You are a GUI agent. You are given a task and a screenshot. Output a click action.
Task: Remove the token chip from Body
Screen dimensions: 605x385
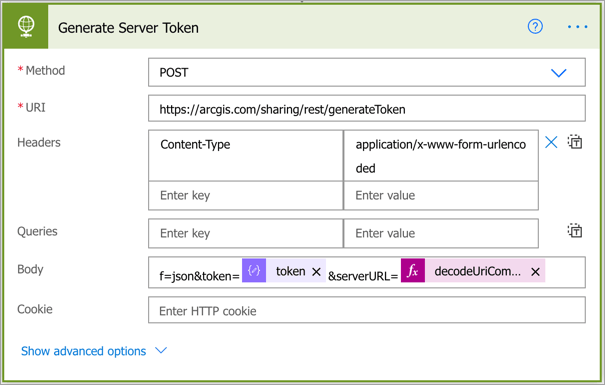tap(316, 272)
